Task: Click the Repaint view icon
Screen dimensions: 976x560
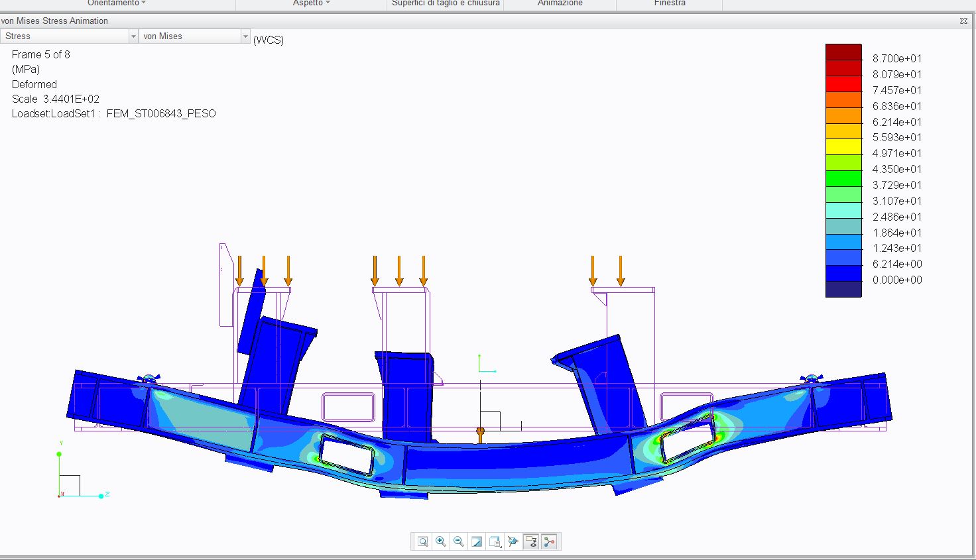Action: coord(477,541)
